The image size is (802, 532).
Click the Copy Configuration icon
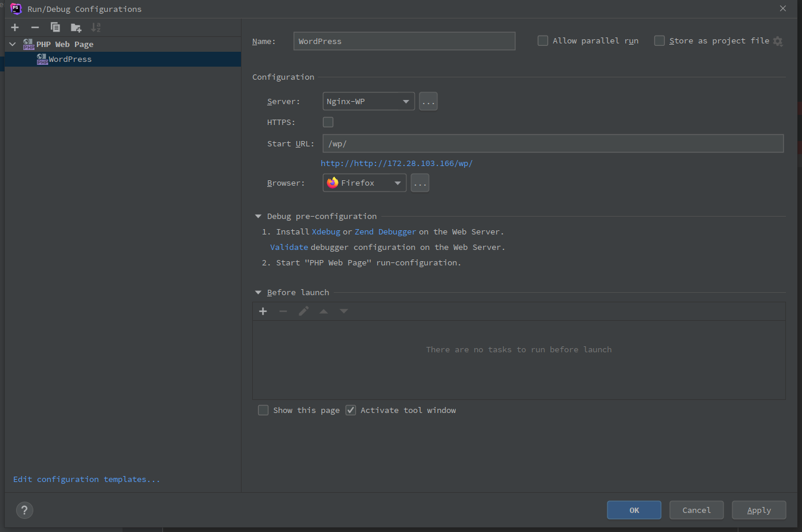click(55, 27)
